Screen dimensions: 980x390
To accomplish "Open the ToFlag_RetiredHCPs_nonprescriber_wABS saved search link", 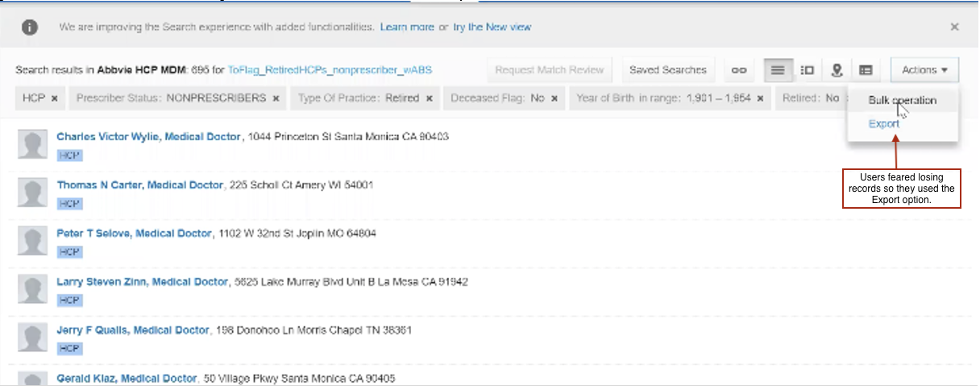I will (x=330, y=70).
